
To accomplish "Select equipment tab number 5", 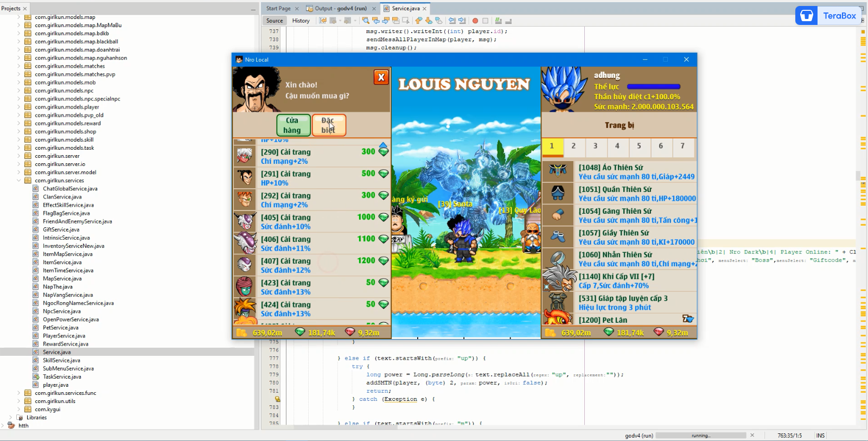I will (x=639, y=146).
